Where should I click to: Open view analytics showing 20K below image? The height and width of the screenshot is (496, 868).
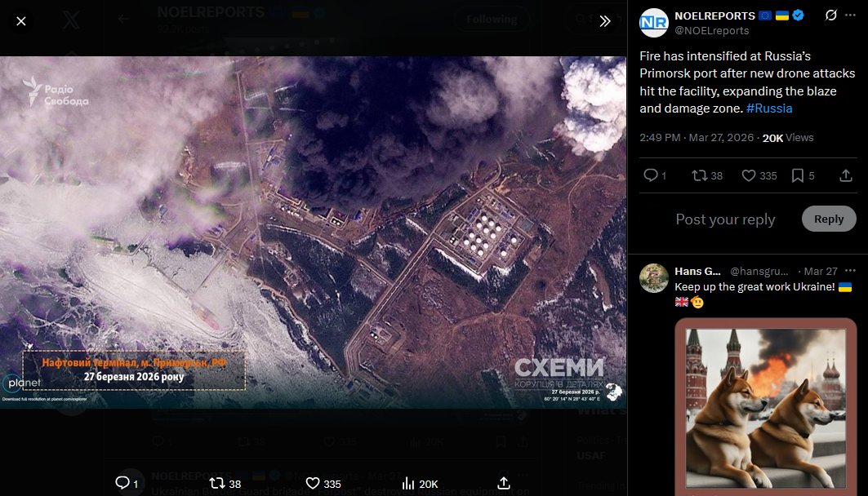click(408, 483)
